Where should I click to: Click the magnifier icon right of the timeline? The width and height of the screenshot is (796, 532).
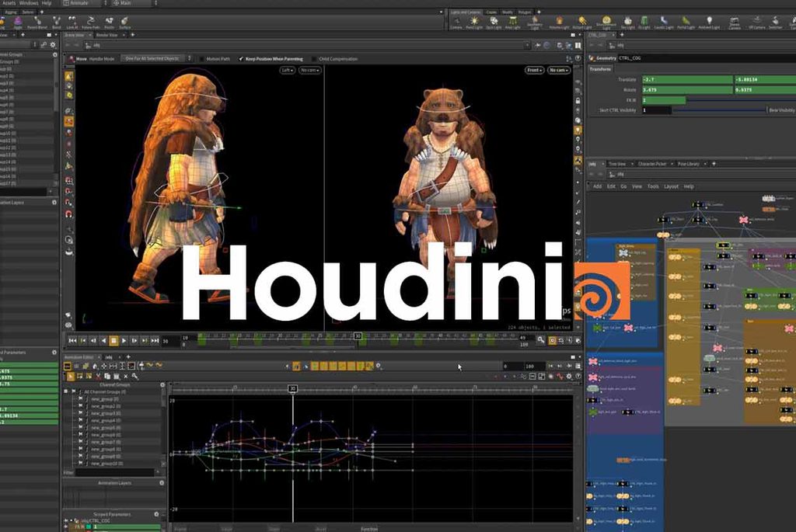(x=541, y=340)
